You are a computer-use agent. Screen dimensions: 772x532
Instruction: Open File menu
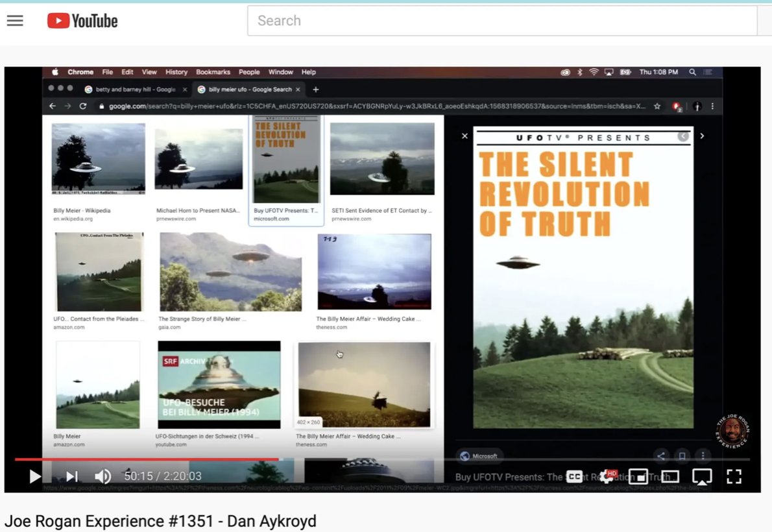click(x=107, y=72)
